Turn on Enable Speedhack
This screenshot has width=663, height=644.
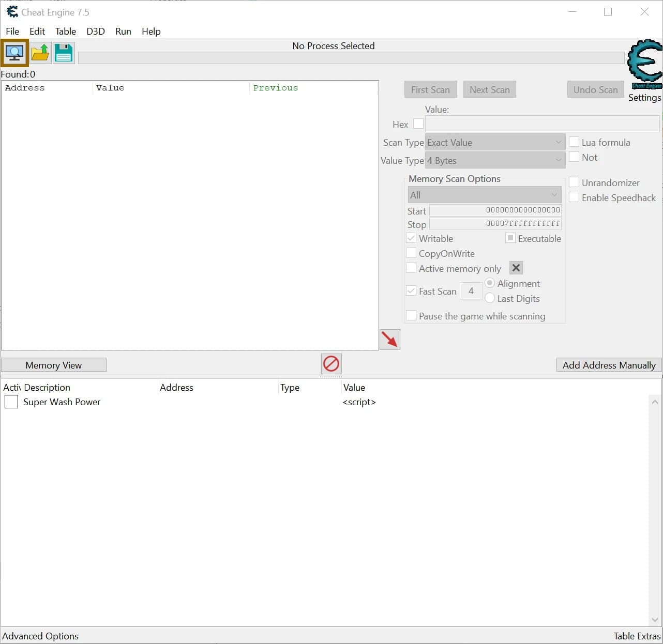coord(574,197)
